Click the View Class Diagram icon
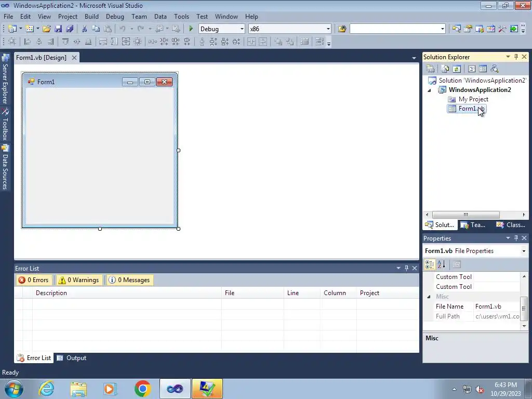 click(495, 69)
